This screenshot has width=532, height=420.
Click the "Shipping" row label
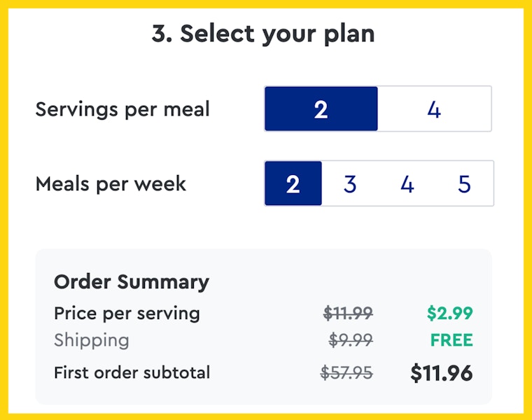tap(92, 340)
